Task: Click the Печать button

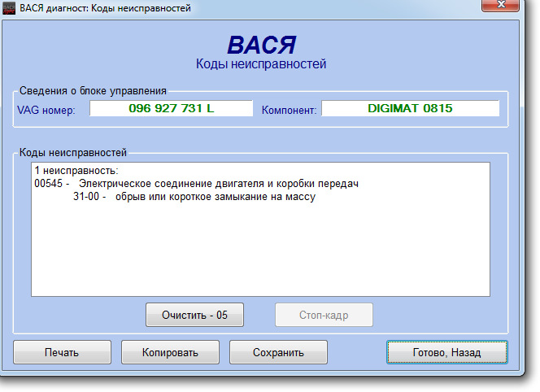Action: coord(62,352)
